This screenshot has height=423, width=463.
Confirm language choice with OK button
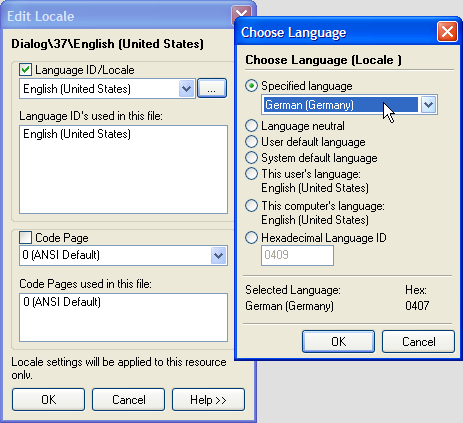[338, 342]
